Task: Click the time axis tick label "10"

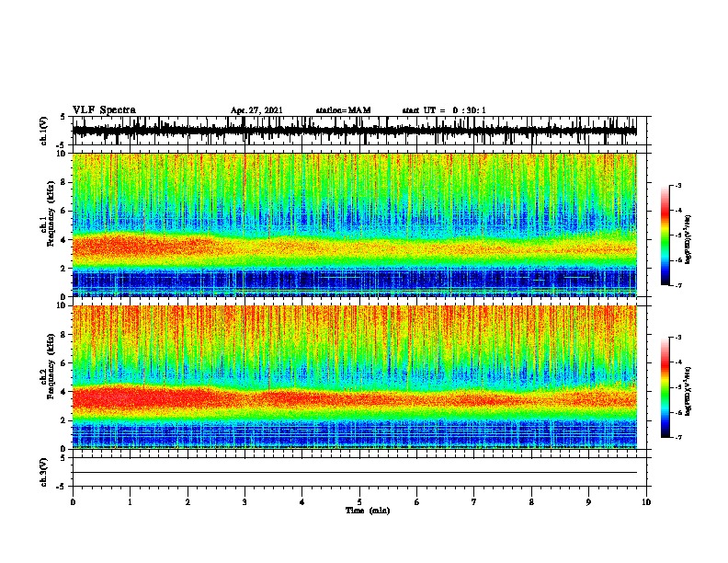Action: (646, 502)
